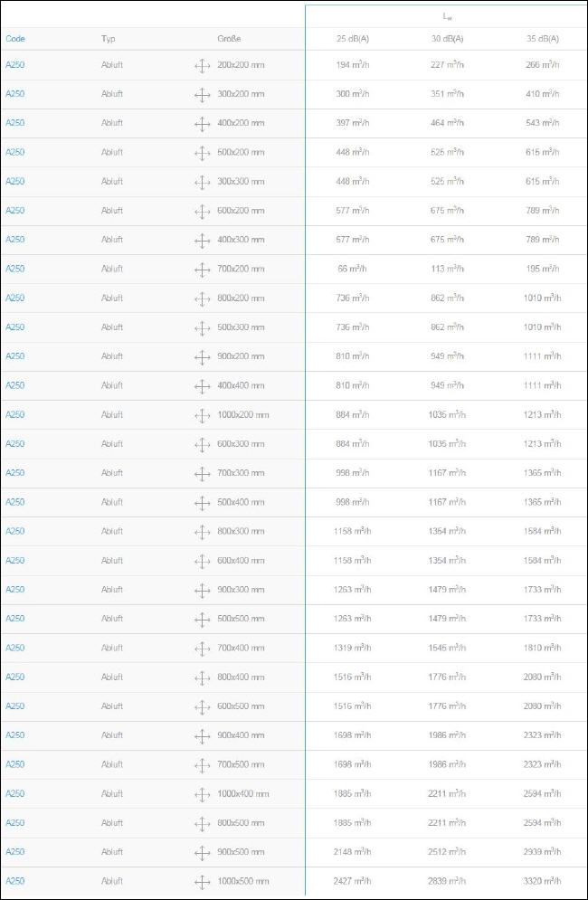Click the dimension icon beside 400x400 mm

point(202,387)
